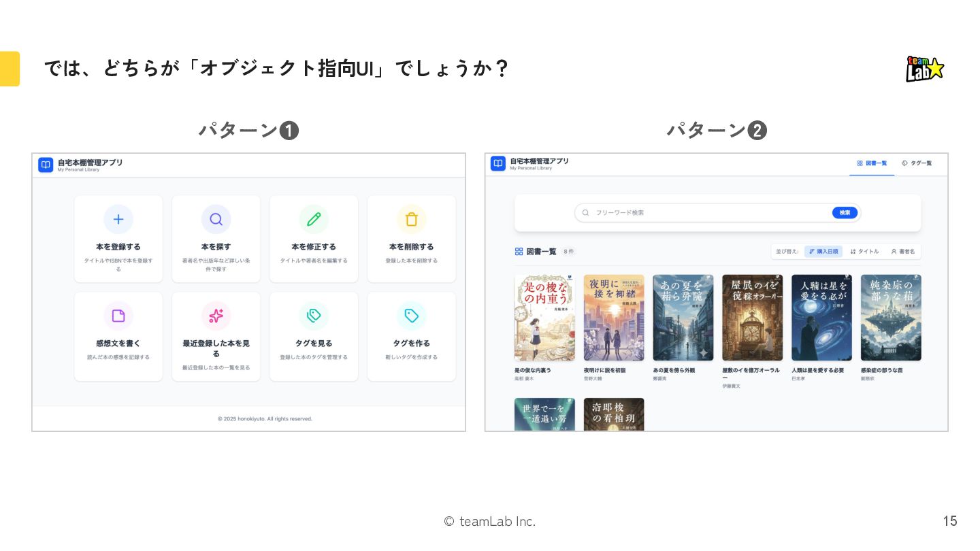980x551 pixels.
Task: Sort books by 購入日順
Action: [823, 252]
